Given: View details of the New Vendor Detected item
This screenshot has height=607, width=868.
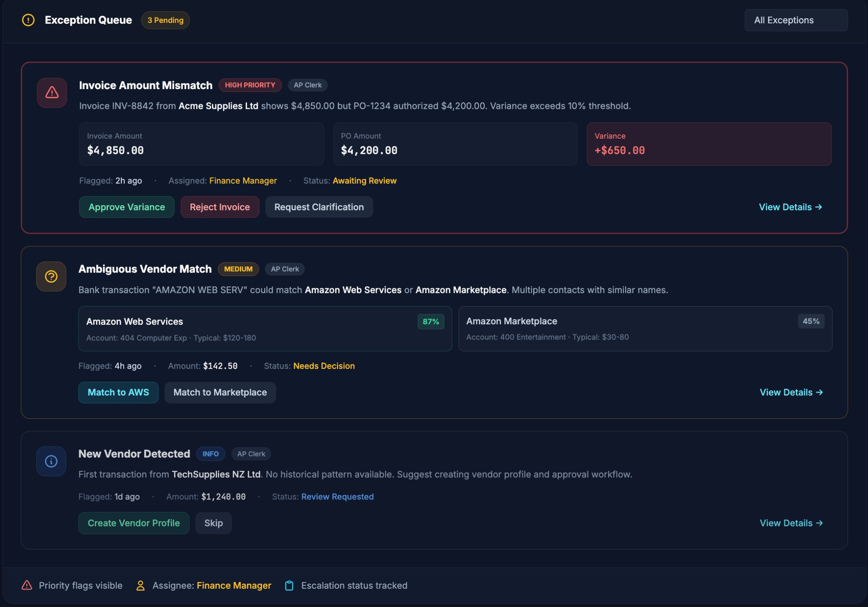Looking at the screenshot, I should 791,523.
